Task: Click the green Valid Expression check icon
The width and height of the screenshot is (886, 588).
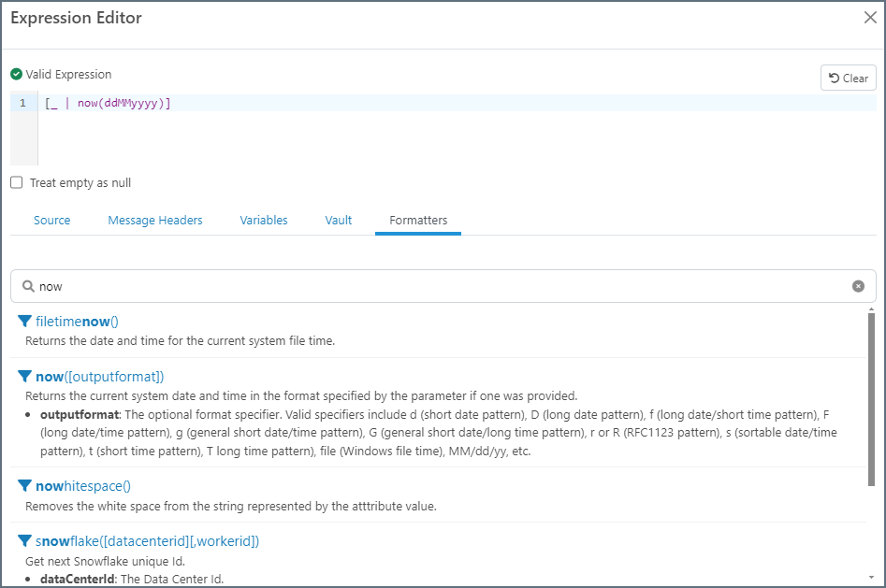Action: click(x=16, y=75)
